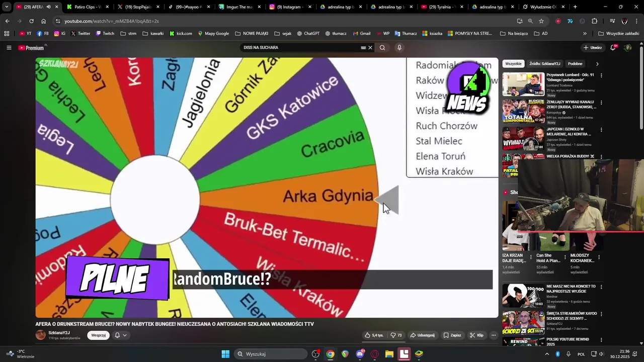
Task: Reload the page
Action: click(x=31, y=21)
